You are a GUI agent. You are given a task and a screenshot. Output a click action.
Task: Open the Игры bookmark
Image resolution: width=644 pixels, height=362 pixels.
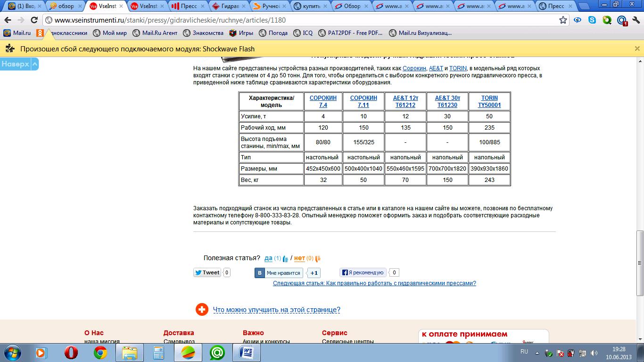click(x=241, y=33)
